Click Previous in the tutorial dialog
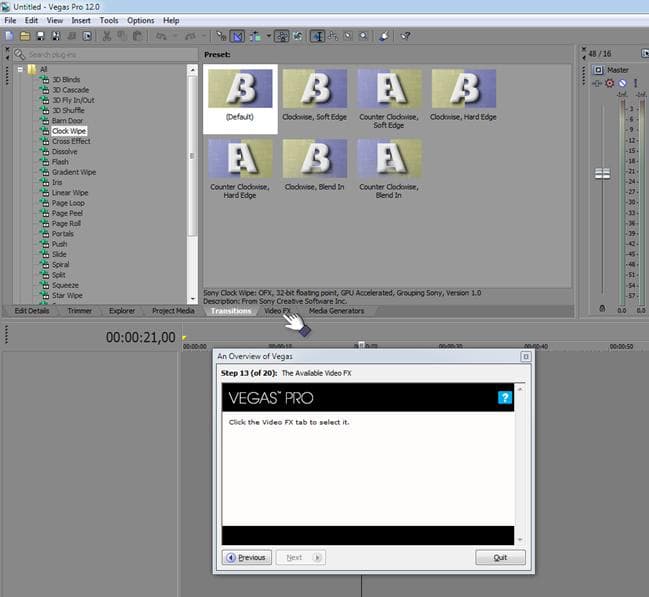This screenshot has height=597, width=649. [247, 558]
